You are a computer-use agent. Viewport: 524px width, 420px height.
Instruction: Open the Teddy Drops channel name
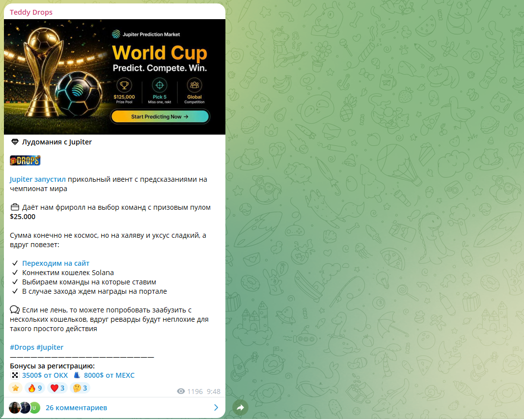31,12
